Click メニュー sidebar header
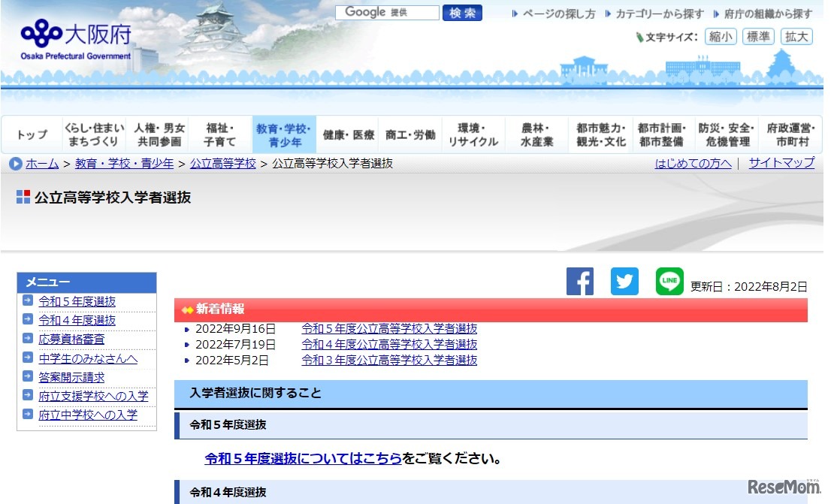The image size is (831, 504). pos(87,282)
